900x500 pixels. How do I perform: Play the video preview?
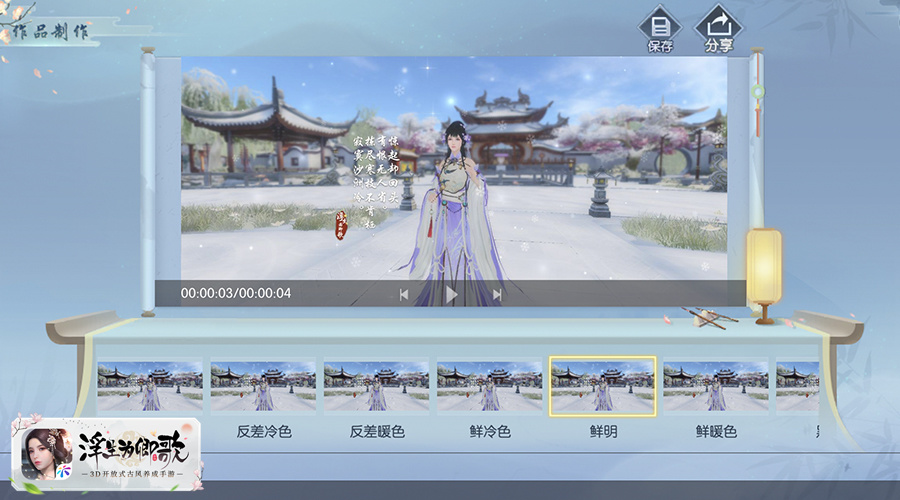tap(452, 294)
